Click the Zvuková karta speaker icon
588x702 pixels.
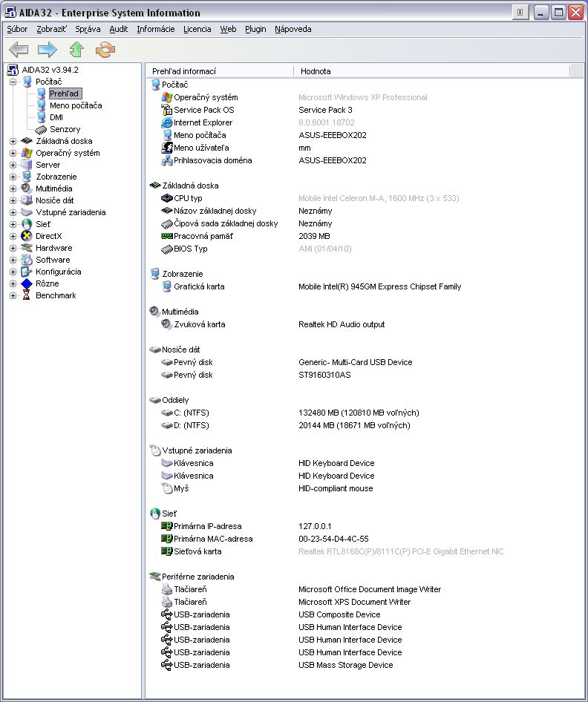click(166, 324)
